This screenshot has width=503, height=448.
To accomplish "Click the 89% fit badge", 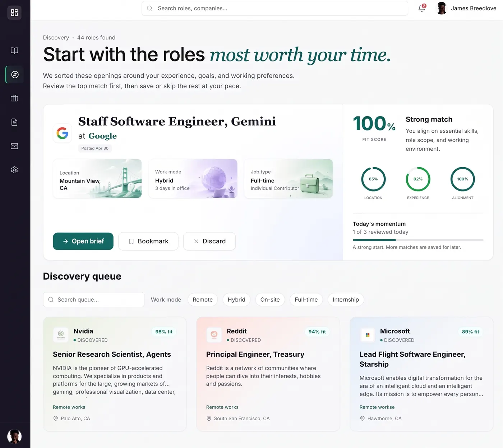I will [x=470, y=332].
